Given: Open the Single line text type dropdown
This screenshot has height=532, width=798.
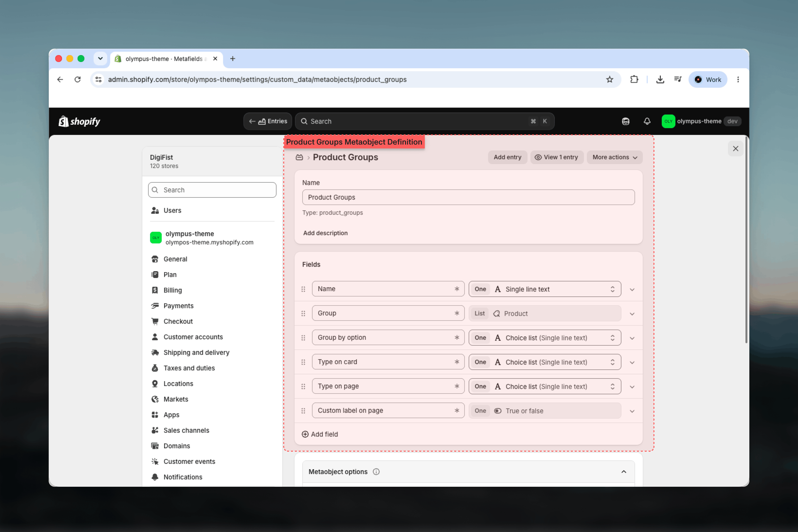Looking at the screenshot, I should (x=545, y=289).
